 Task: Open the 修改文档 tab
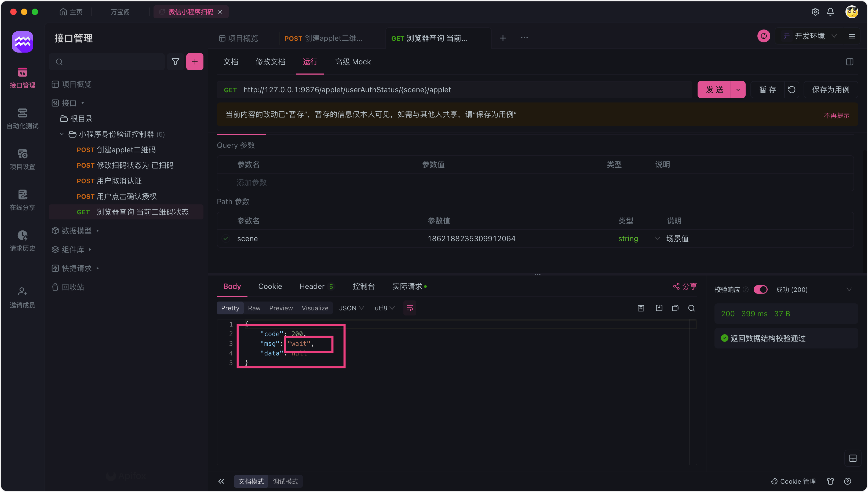[x=270, y=62]
